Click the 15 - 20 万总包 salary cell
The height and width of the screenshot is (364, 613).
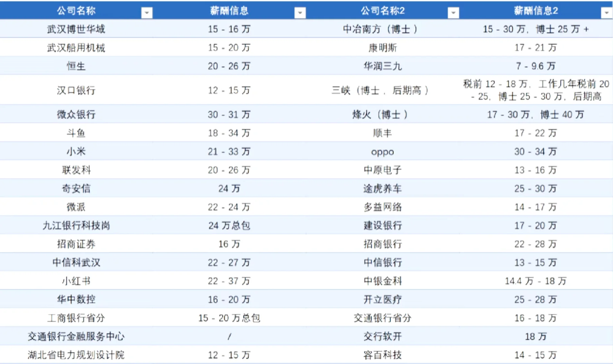point(229,318)
